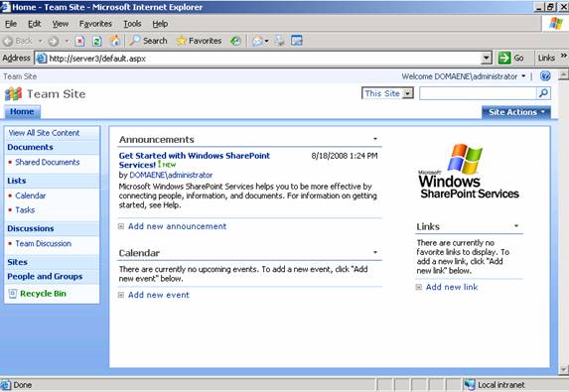Screen dimensions: 569x392
Task: Open the Discussions heading link
Action: point(31,228)
